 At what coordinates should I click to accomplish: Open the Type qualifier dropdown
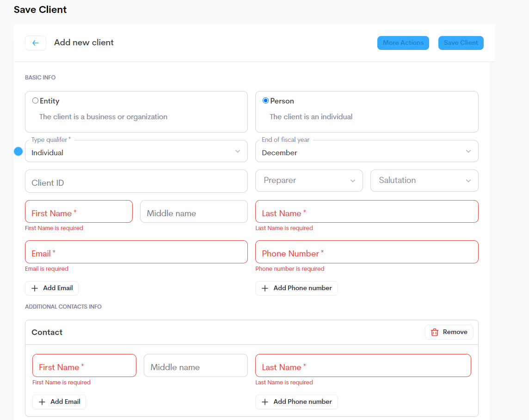tap(136, 152)
